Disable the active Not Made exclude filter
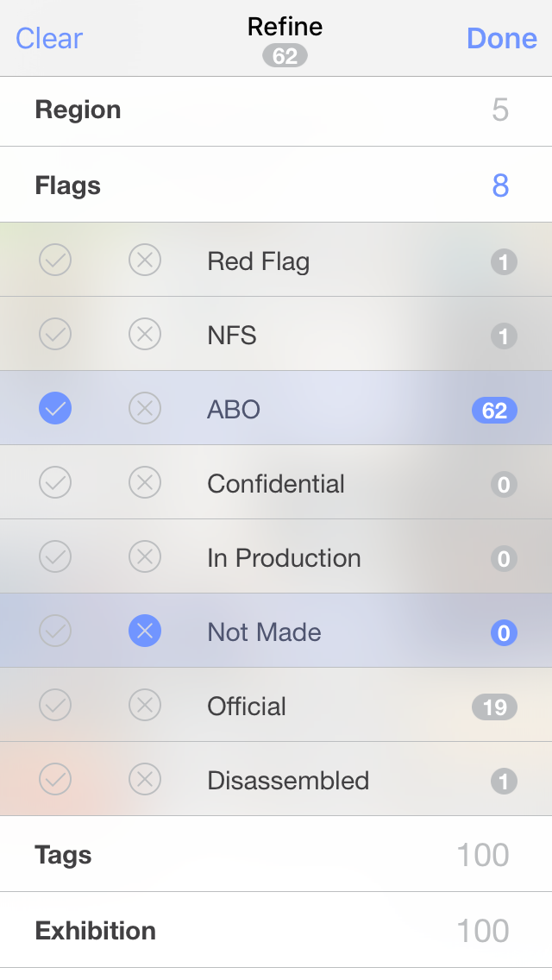Image resolution: width=552 pixels, height=980 pixels. (145, 632)
